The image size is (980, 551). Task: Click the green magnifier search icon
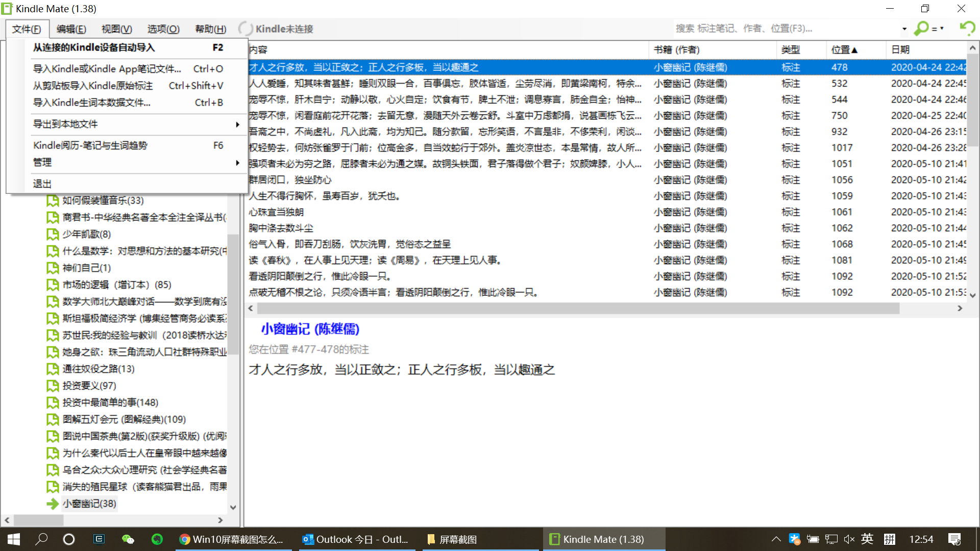pyautogui.click(x=921, y=29)
